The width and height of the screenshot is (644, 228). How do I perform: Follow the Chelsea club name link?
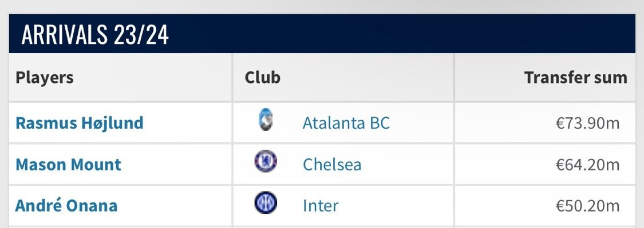332,165
